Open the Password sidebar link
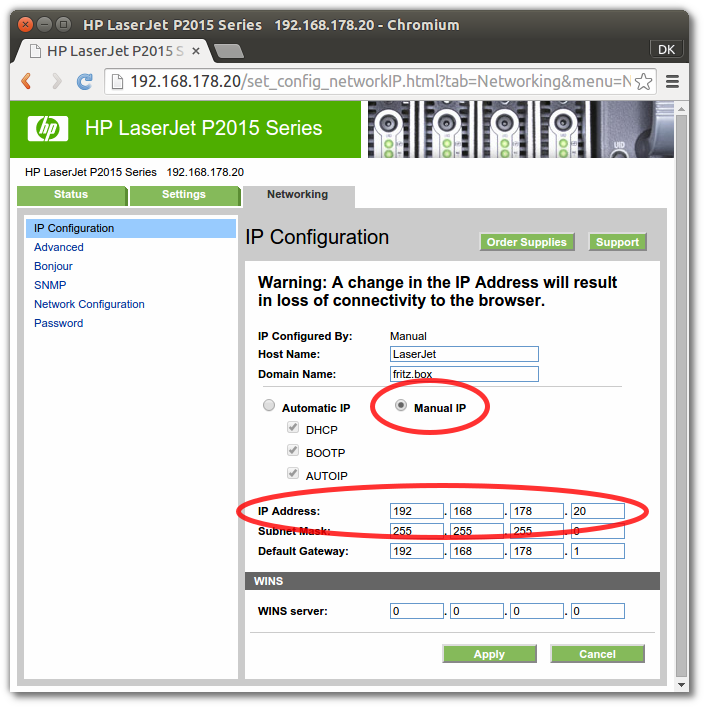 pos(59,323)
